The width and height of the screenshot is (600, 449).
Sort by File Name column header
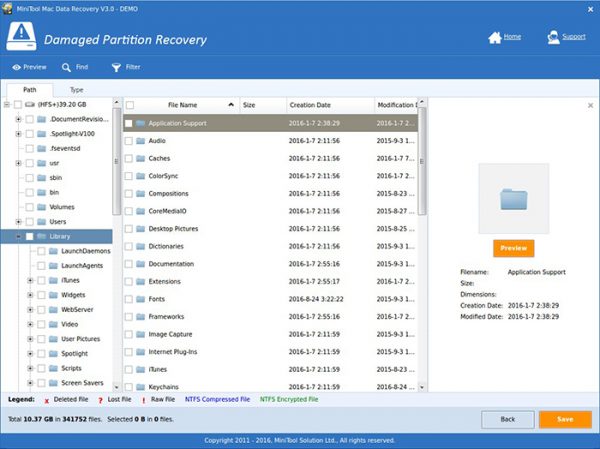(x=182, y=105)
